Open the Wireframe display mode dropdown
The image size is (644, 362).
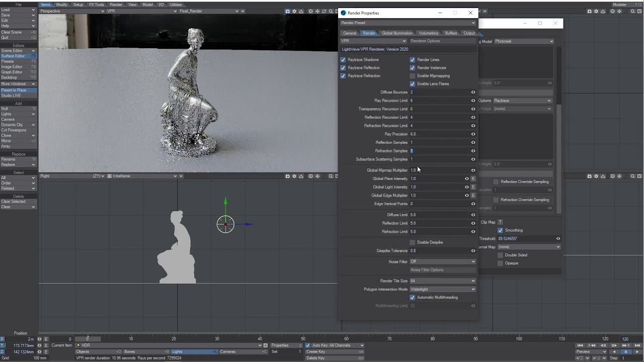(x=142, y=176)
